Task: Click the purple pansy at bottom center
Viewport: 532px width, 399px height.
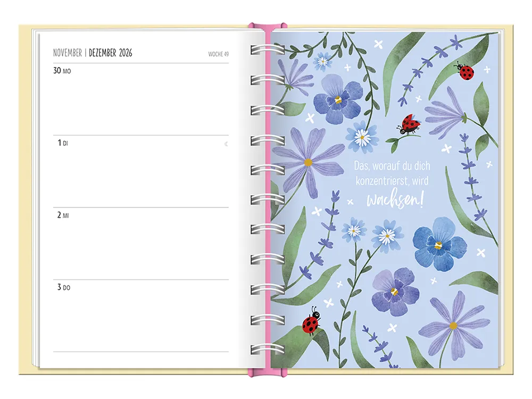Action: tap(394, 290)
